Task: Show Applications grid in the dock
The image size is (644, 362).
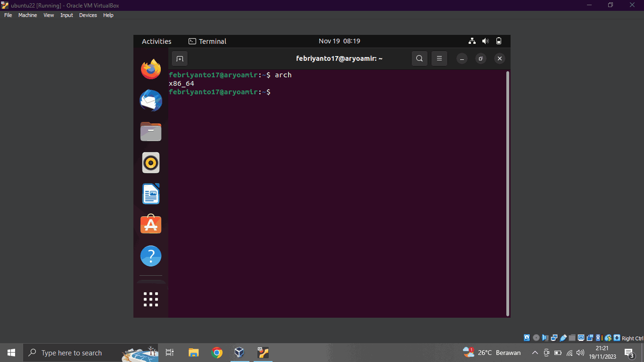Action: (151, 299)
